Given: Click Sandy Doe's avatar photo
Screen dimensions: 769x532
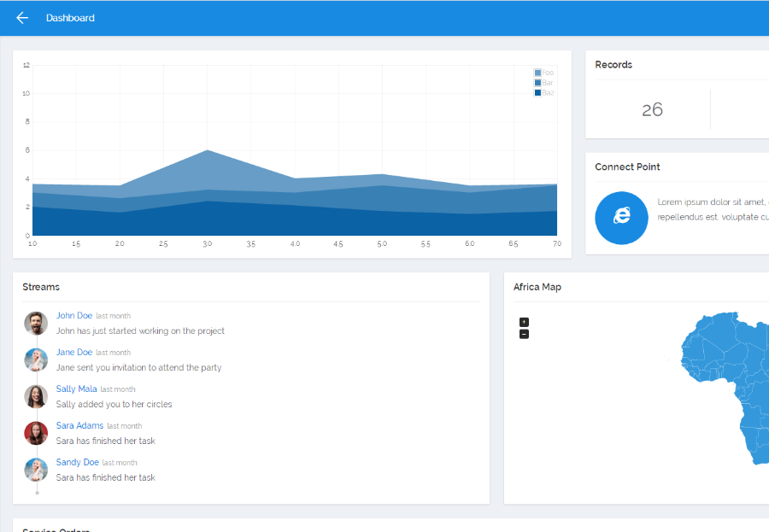Looking at the screenshot, I should (x=36, y=470).
